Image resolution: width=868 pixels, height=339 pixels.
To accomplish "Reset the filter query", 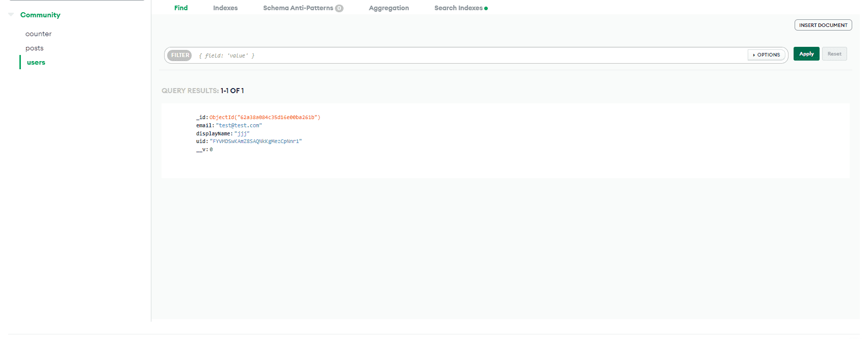I will (x=834, y=54).
